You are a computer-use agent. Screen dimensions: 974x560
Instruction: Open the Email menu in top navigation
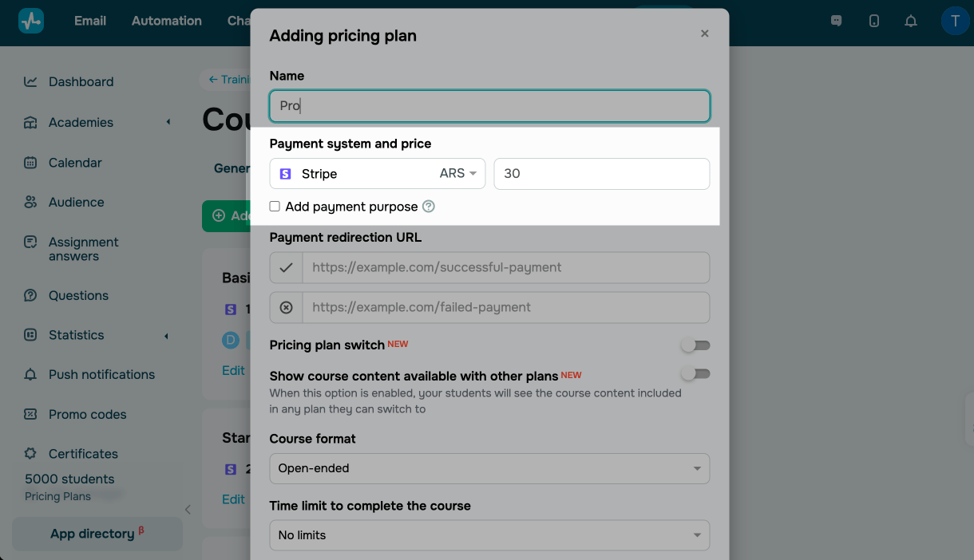tap(90, 22)
